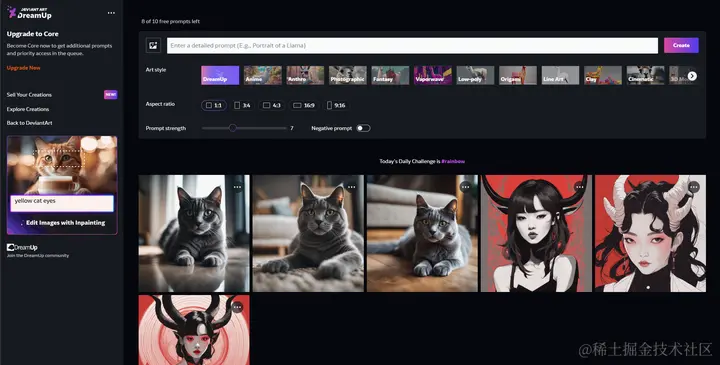Screen dimensions: 720x365
Task: Select the 4:3 aspect ratio
Action: [x=271, y=105]
